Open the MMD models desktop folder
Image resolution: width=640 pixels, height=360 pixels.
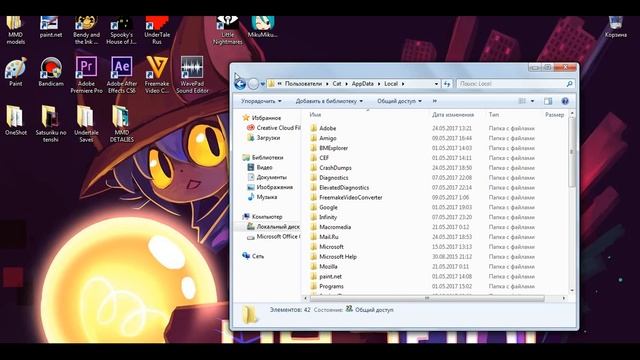(x=16, y=30)
